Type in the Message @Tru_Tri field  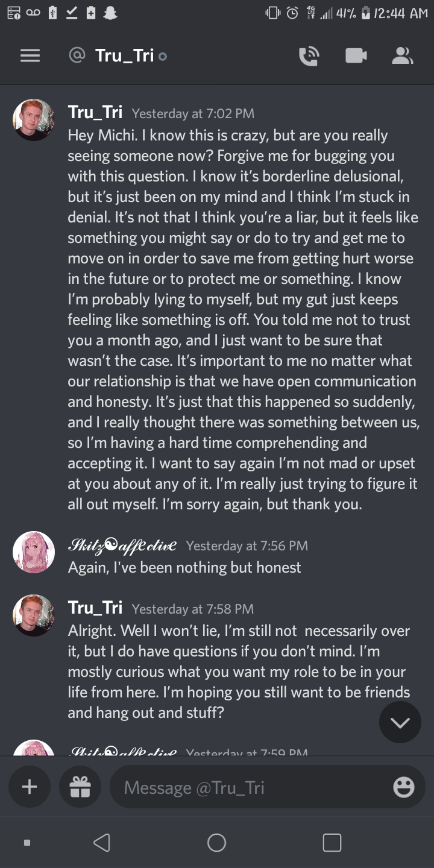pos(253,787)
